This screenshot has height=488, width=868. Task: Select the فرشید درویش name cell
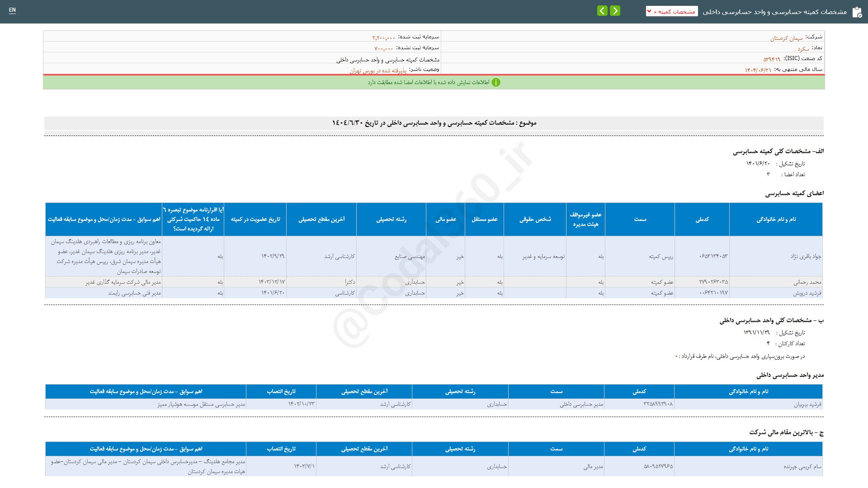(807, 293)
